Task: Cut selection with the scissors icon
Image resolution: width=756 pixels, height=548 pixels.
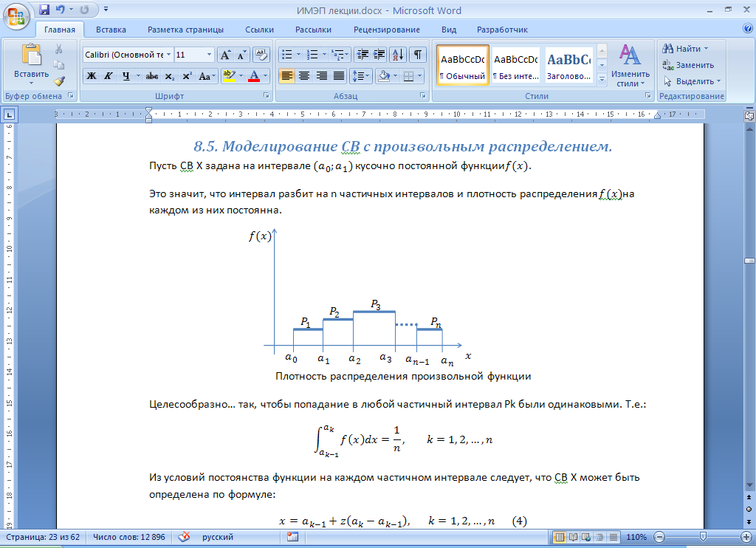Action: pyautogui.click(x=59, y=49)
